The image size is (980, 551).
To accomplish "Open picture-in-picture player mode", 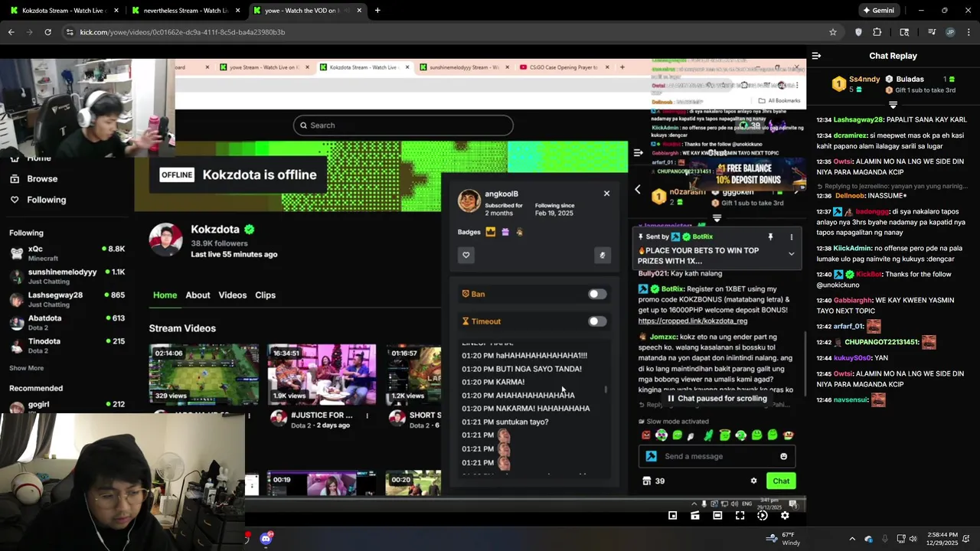I will (672, 516).
